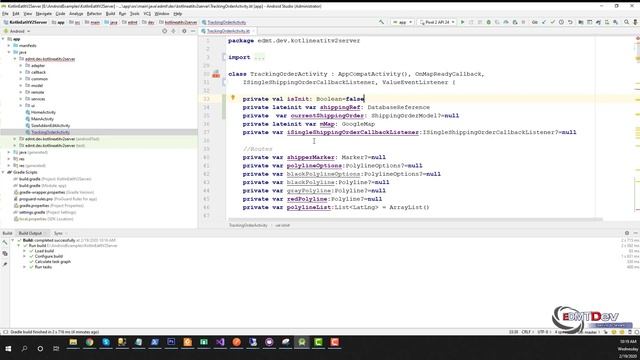The width and height of the screenshot is (640, 360).
Task: Expand the manifests folder
Action: pos(9,46)
